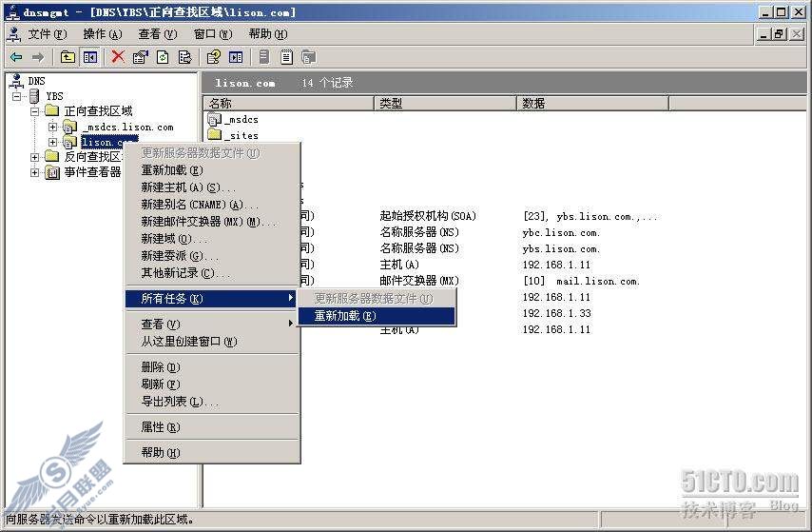The width and height of the screenshot is (812, 532).
Task: Choose 新建主机(A)(S)... in context menu
Action: click(211, 187)
